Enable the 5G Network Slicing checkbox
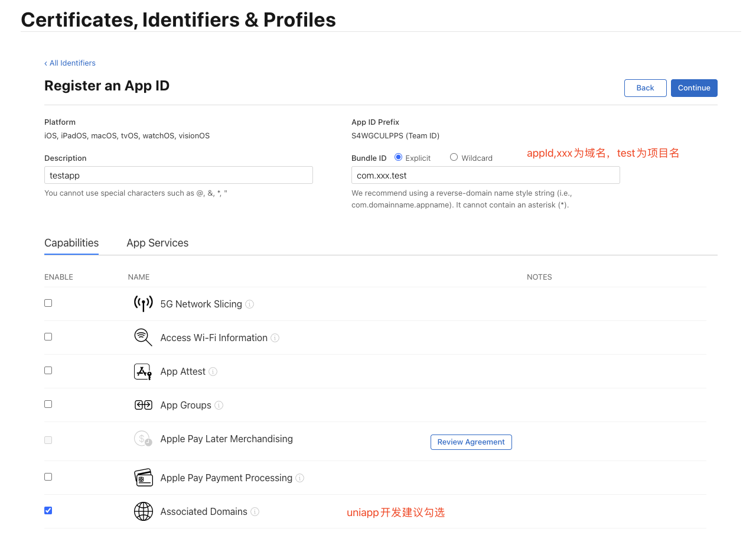The height and width of the screenshot is (535, 756). click(x=48, y=303)
